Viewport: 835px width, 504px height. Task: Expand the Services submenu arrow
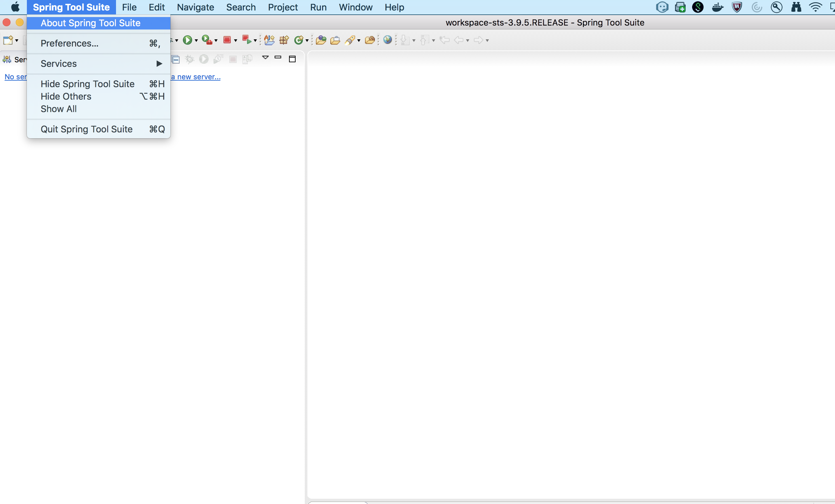(x=159, y=64)
